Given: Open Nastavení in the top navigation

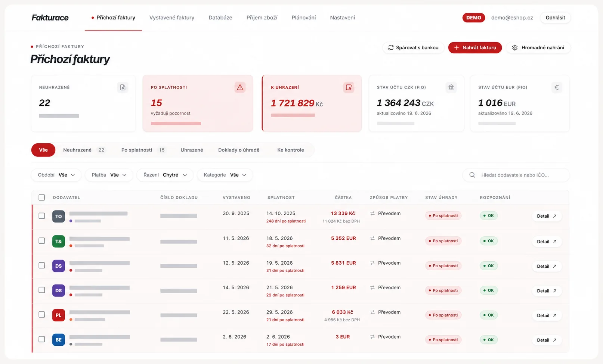Looking at the screenshot, I should tap(343, 18).
